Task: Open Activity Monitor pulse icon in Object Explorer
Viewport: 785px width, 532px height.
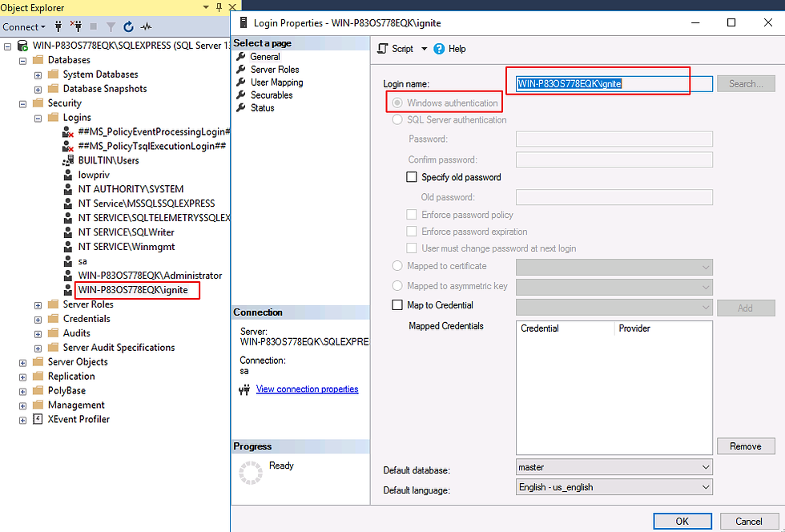Action: 146,26
